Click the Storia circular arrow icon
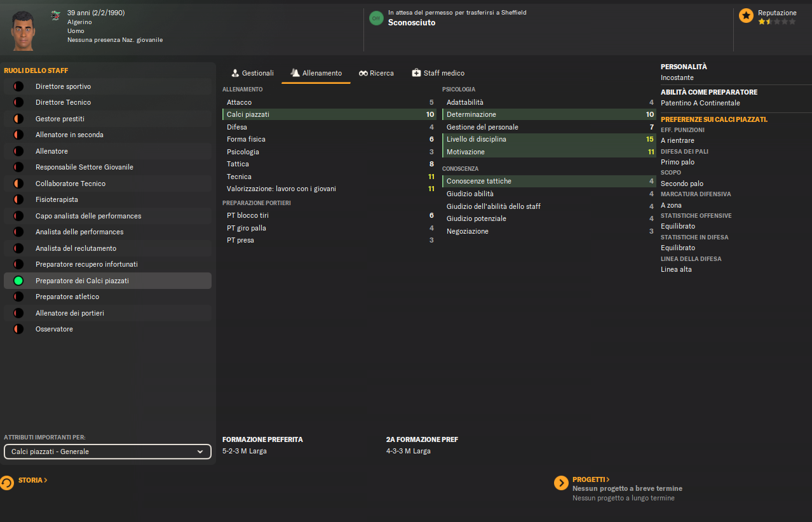 click(7, 483)
